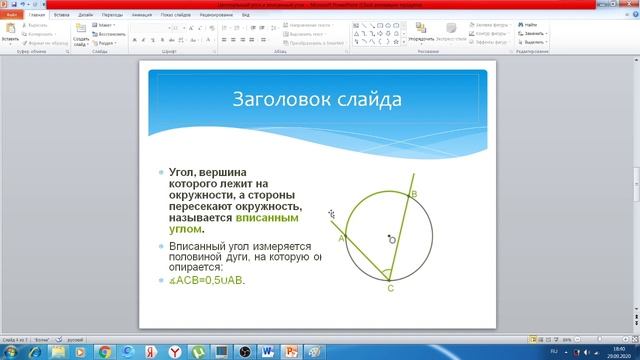Screen dimensions: 640x360
Task: Open the Shape Fill (Заливка фигуры) dropdown
Action: [x=489, y=25]
